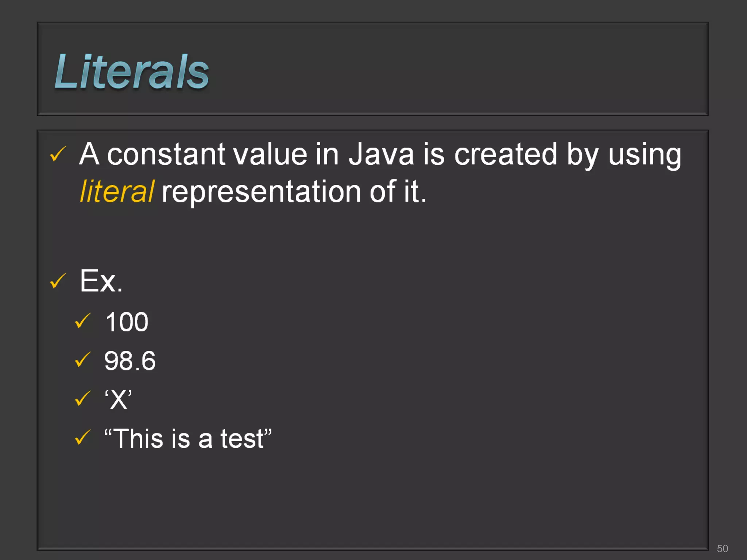Click the yellow italic word "literal"

click(x=117, y=191)
